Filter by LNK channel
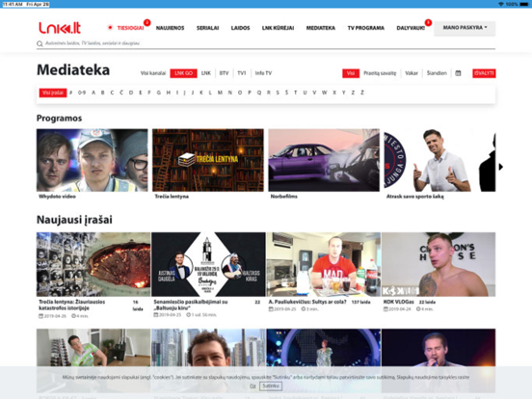Viewport: 532px width, 399px height. 206,73
